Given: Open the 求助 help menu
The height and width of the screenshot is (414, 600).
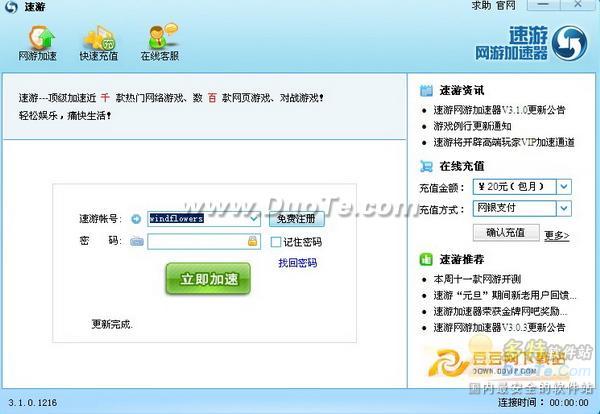Looking at the screenshot, I should [481, 6].
